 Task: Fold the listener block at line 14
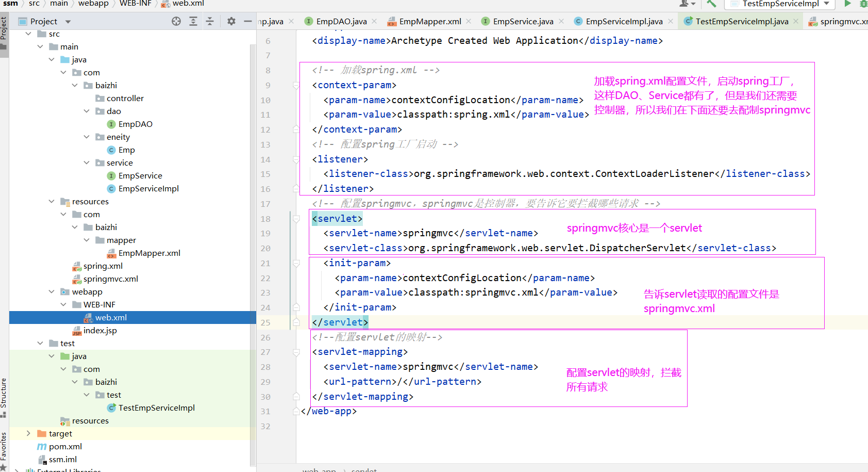[x=296, y=159]
